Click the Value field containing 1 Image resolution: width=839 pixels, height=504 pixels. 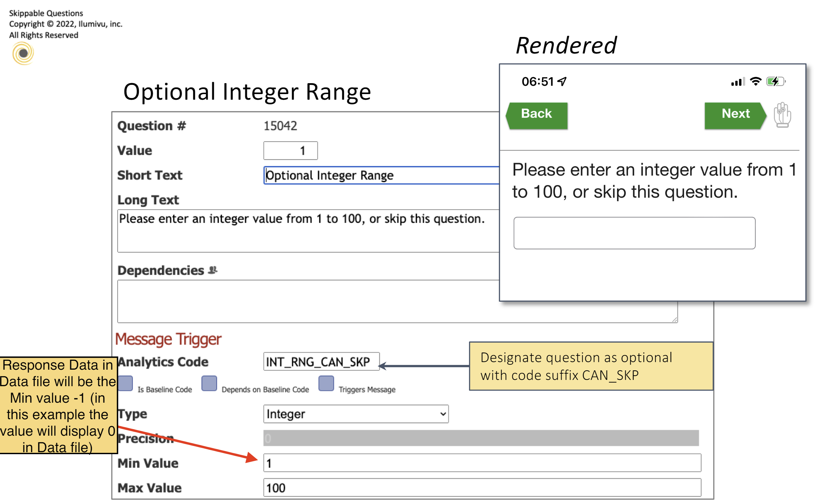click(x=290, y=151)
